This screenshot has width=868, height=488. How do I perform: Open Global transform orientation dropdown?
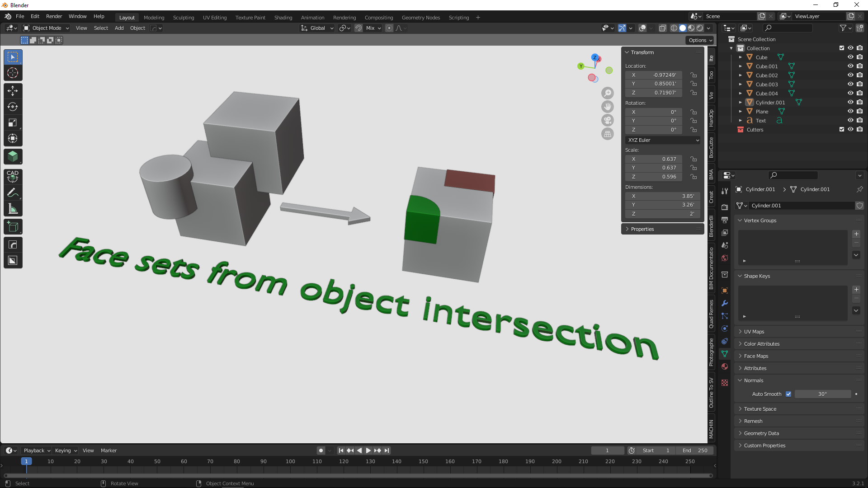317,28
